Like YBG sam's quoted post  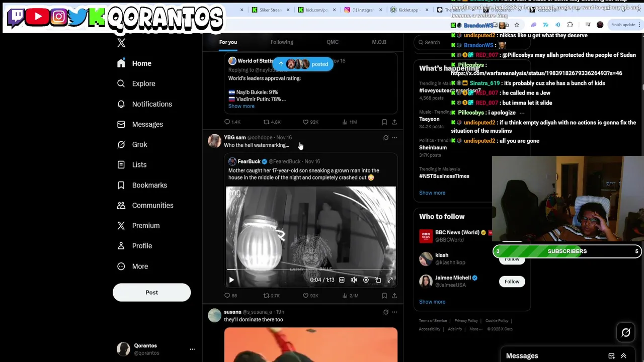[x=312, y=296]
